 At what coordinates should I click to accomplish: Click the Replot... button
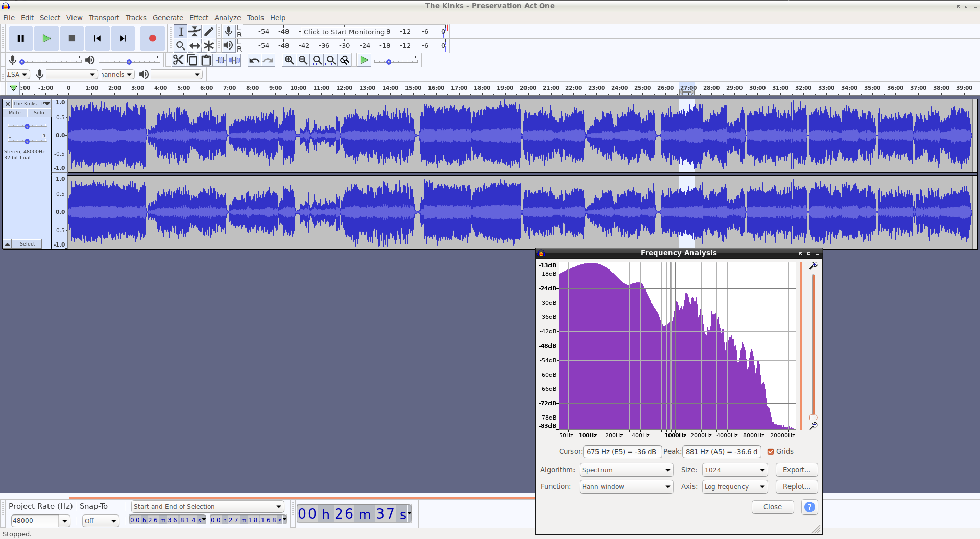[x=797, y=487]
